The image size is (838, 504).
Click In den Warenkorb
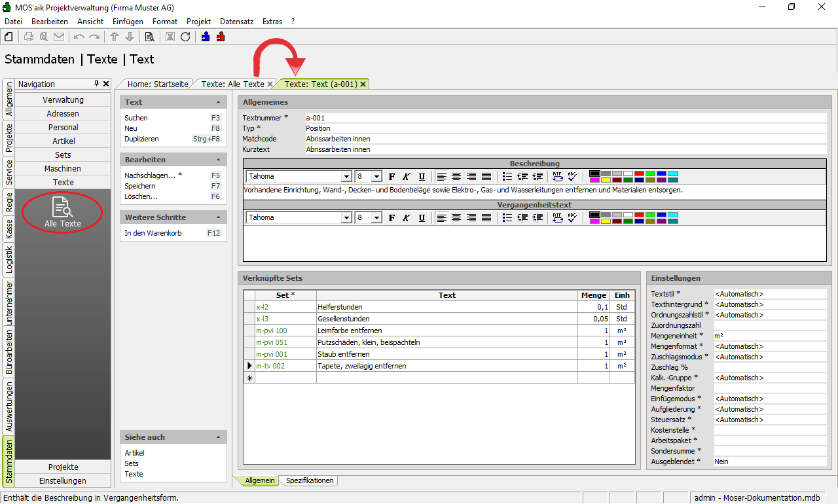click(153, 233)
